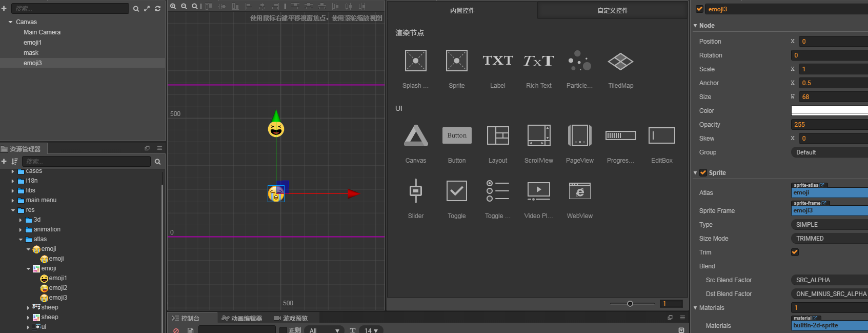Select the ProgressBar control icon
The width and height of the screenshot is (868, 333).
click(621, 135)
